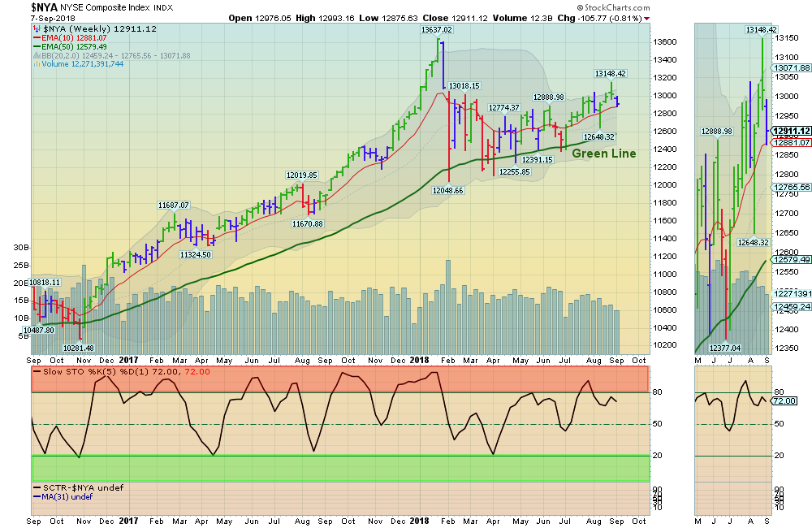Click the 30B volume axis tick
Screen dimensions: 812x528
tap(21, 248)
